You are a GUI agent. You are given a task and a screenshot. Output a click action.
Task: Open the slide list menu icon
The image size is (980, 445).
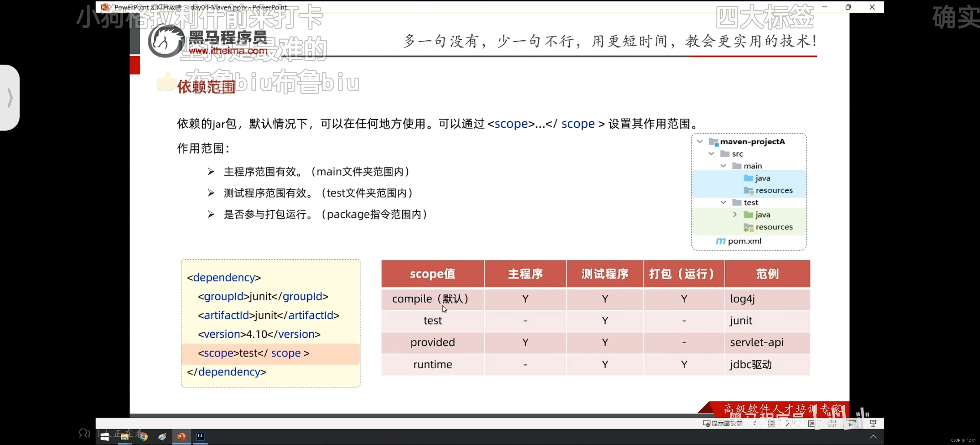coord(771,423)
